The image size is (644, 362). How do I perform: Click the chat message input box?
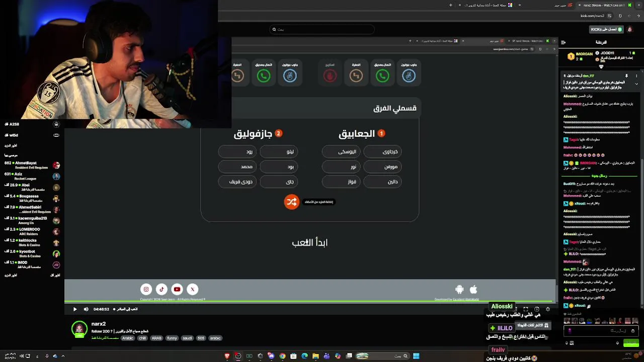coord(602,331)
